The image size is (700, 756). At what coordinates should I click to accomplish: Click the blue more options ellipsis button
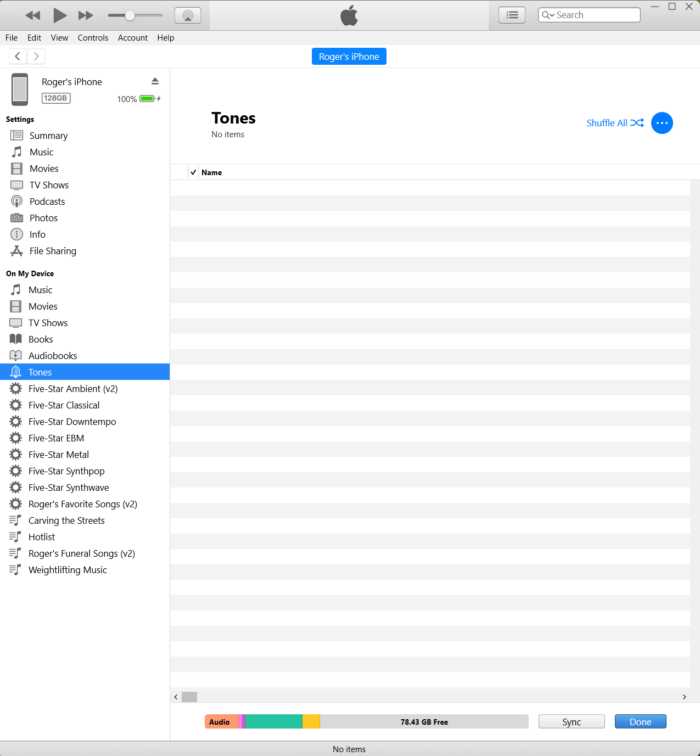tap(662, 123)
